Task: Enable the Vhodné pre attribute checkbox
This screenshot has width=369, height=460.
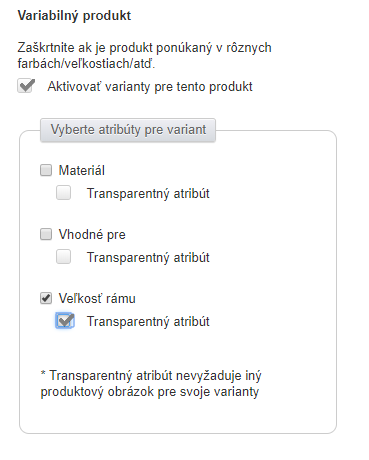Action: 46,234
